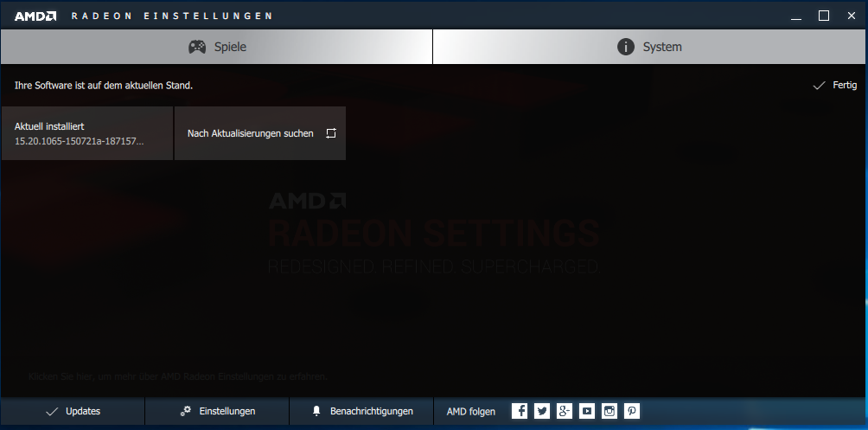
Task: Click the 'Ihre Software ist auf dem aktuellen Stand' message
Action: 104,86
